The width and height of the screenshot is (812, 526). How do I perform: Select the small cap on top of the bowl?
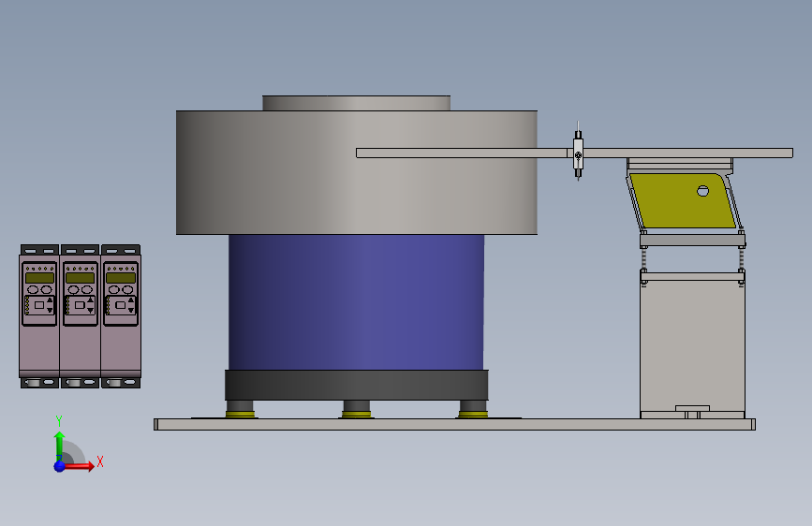pyautogui.click(x=356, y=103)
